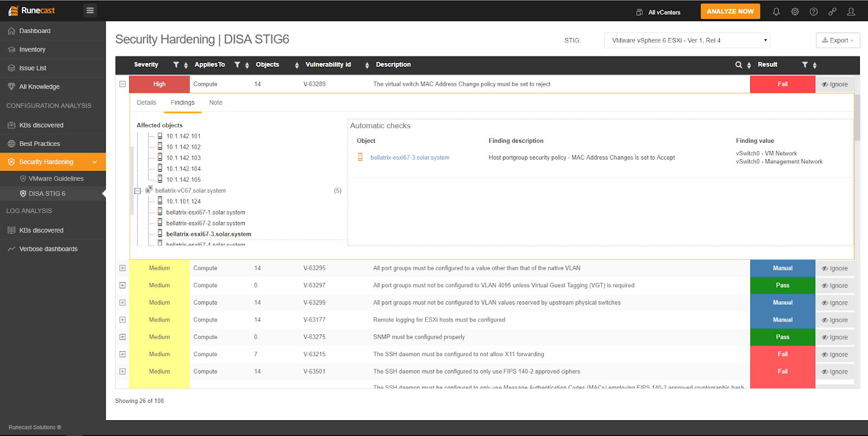The image size is (868, 436).
Task: Click the Affected objects tree scrollbar
Action: (x=132, y=180)
